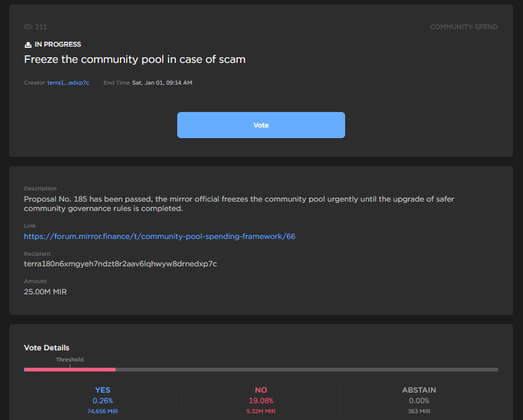The image size is (523, 420).
Task: Click the Vote Details heading
Action: tap(47, 348)
